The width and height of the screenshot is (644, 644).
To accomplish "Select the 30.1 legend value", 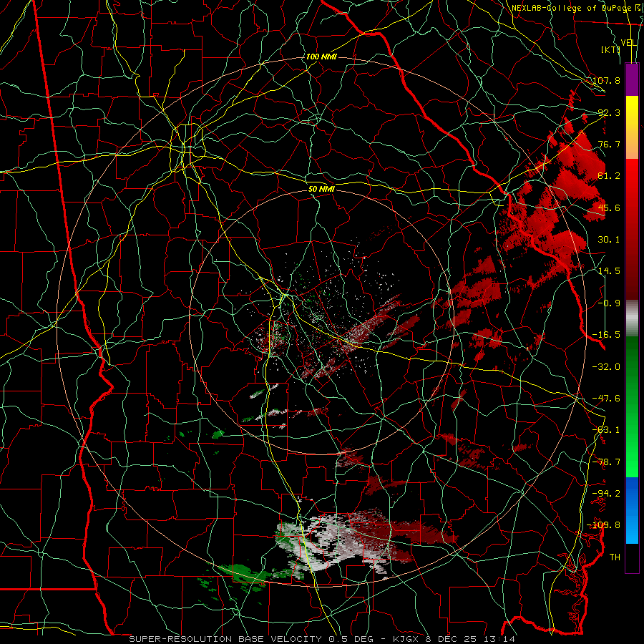I will point(609,240).
